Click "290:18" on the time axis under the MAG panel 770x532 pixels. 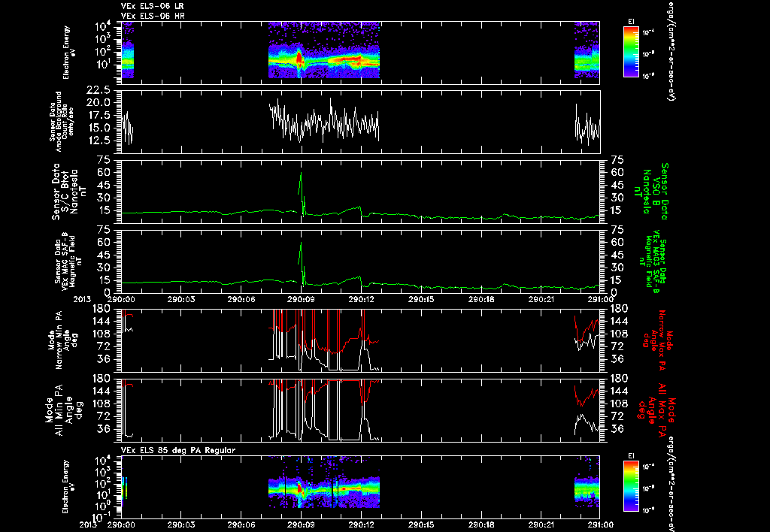coord(481,299)
